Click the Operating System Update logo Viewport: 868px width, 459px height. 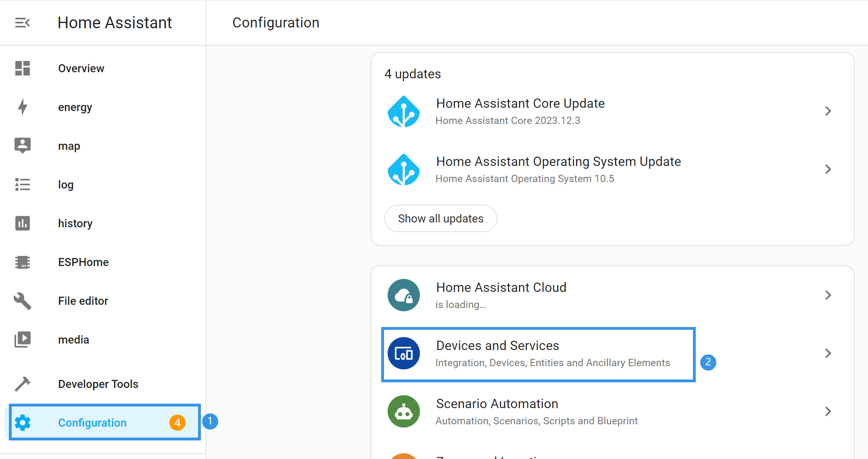pyautogui.click(x=403, y=170)
